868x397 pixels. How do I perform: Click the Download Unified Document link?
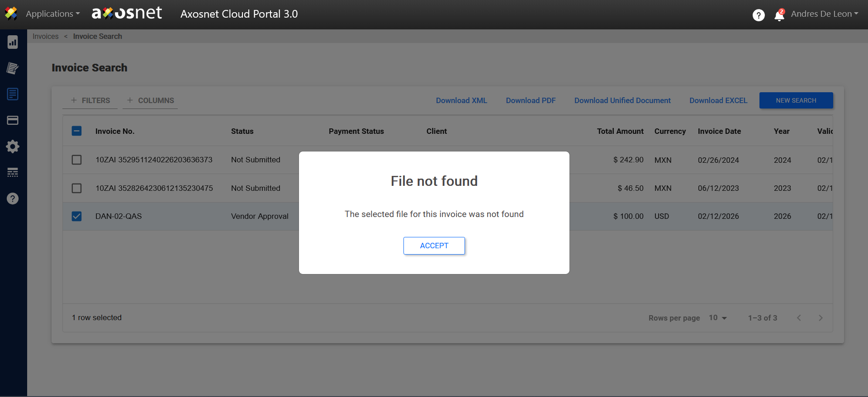coord(622,100)
